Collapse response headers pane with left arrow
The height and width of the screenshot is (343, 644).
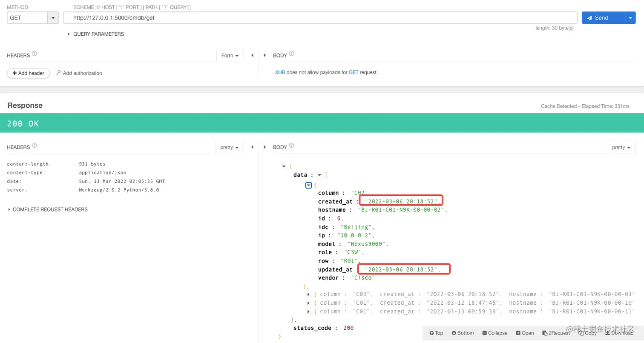(x=252, y=147)
